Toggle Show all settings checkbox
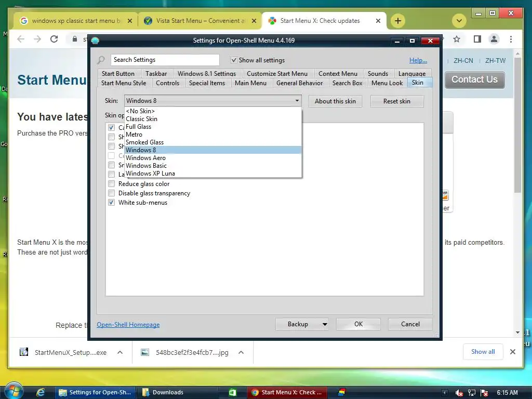Viewport: 532px width, 399px height. tap(234, 60)
